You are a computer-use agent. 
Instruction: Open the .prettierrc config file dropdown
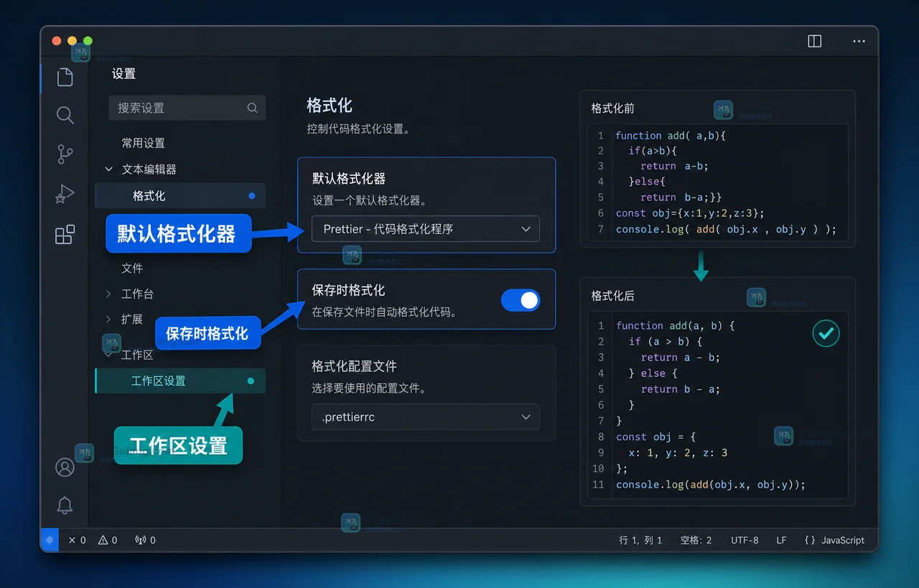(x=426, y=417)
